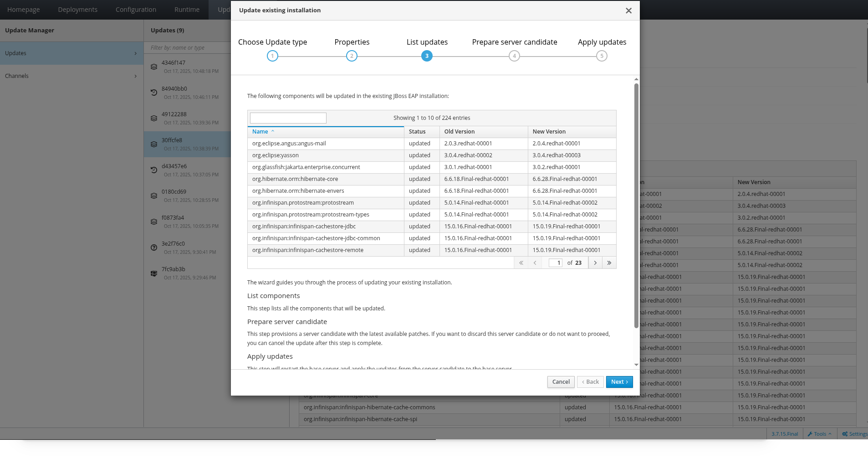This screenshot has height=474, width=868.
Task: Select the org.eclipse.angus:angus-mail row name
Action: tap(289, 144)
